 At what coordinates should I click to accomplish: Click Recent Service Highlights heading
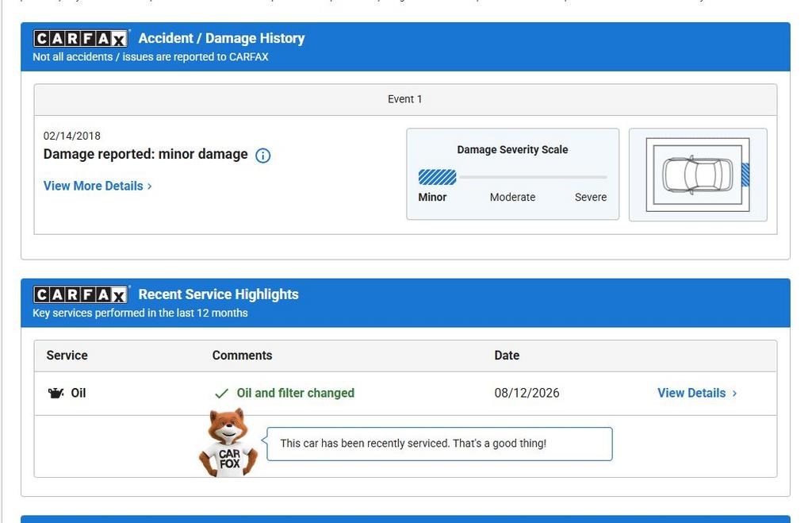[219, 294]
